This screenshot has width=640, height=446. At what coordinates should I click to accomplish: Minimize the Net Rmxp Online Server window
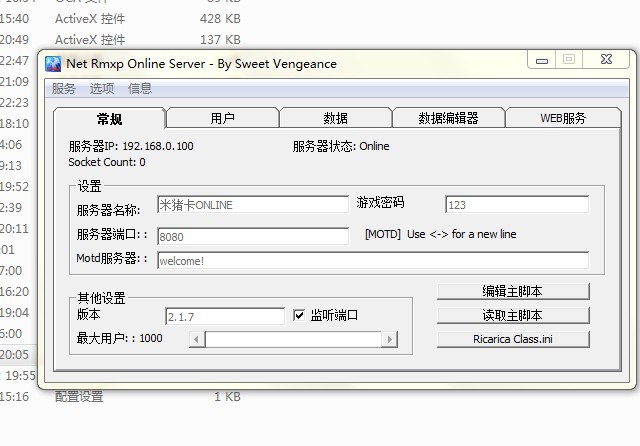pyautogui.click(x=542, y=60)
